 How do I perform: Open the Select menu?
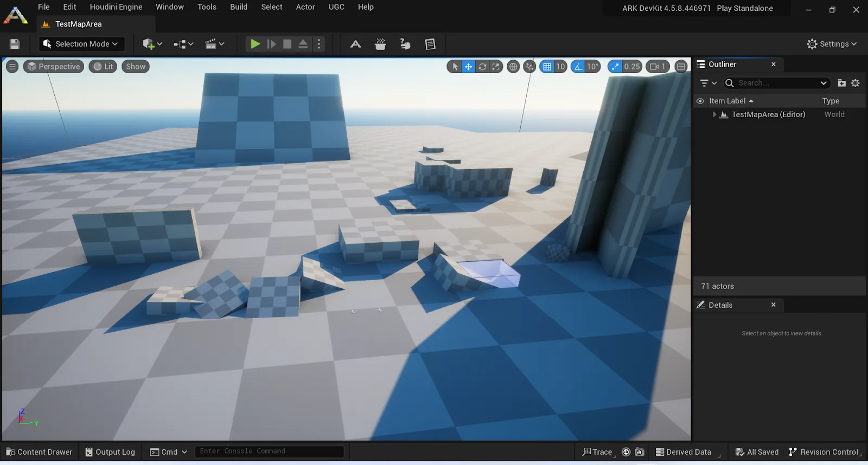point(272,7)
